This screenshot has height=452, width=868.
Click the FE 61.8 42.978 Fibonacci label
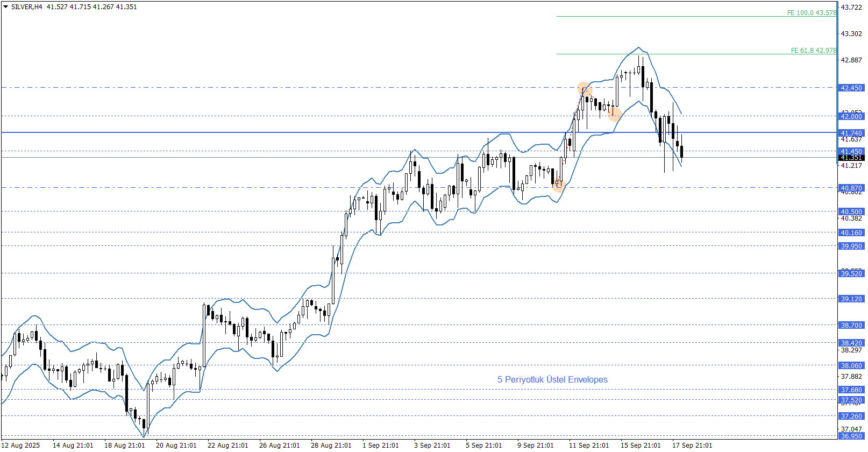(813, 50)
